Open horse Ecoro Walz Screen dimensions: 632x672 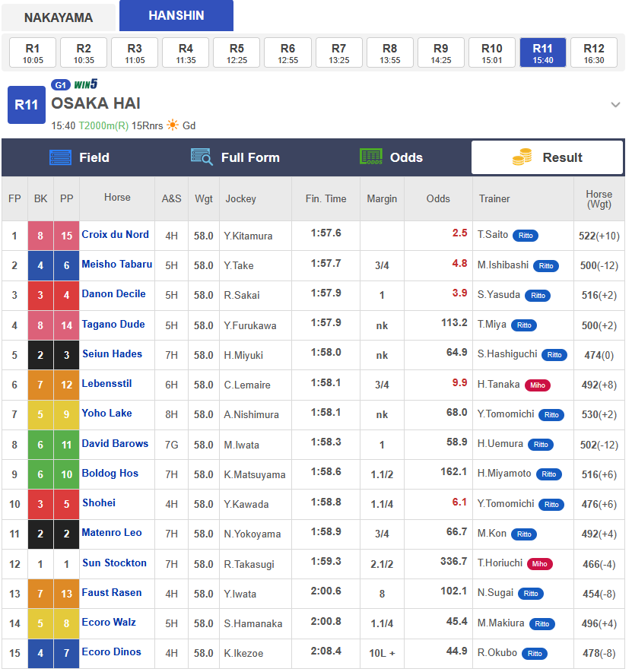[109, 623]
